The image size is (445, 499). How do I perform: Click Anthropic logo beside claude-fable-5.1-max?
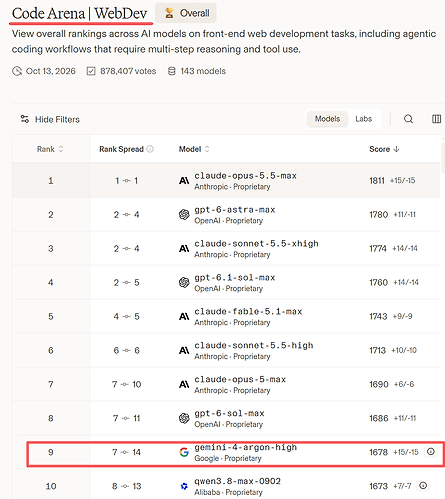click(184, 317)
